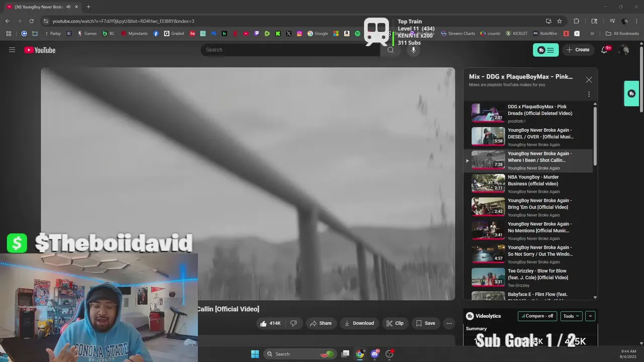Mute the tab's audio speaker icon
The width and height of the screenshot is (644, 362).
pos(68,7)
